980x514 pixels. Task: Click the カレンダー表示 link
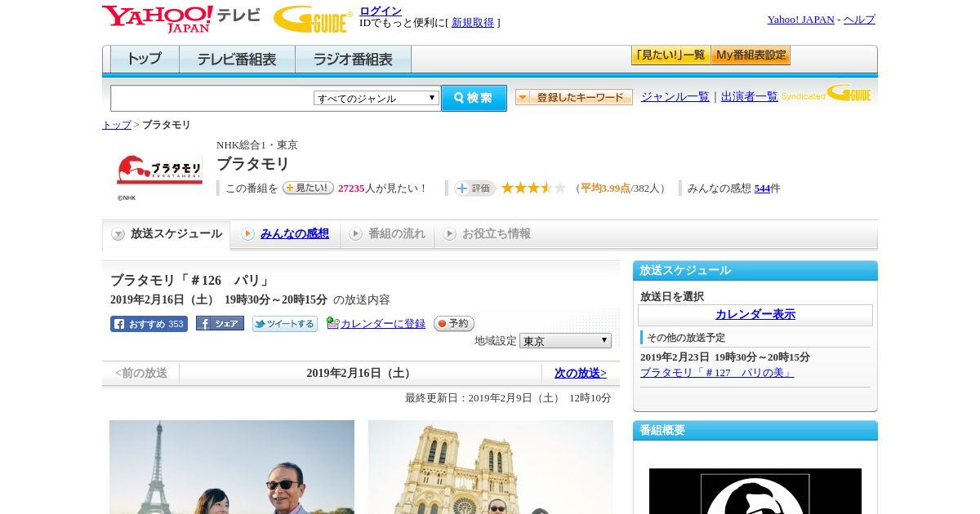point(755,315)
